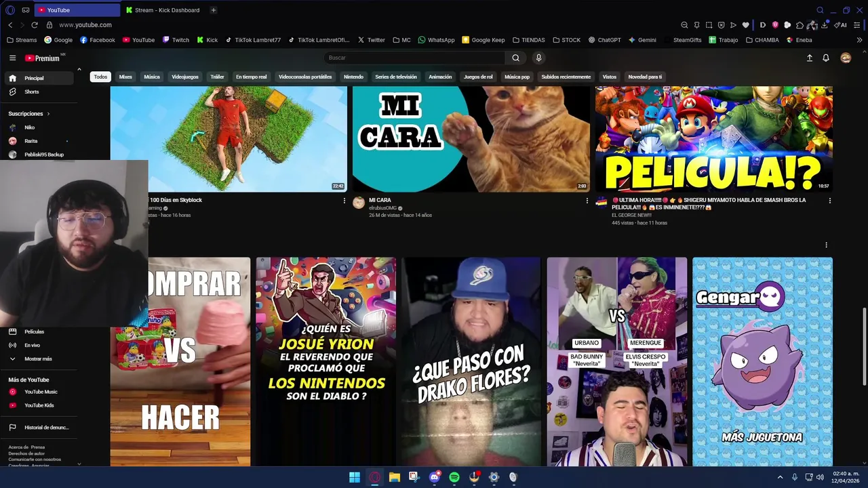The width and height of the screenshot is (868, 488).
Task: Select the Novedad para ti chip
Action: tap(645, 77)
